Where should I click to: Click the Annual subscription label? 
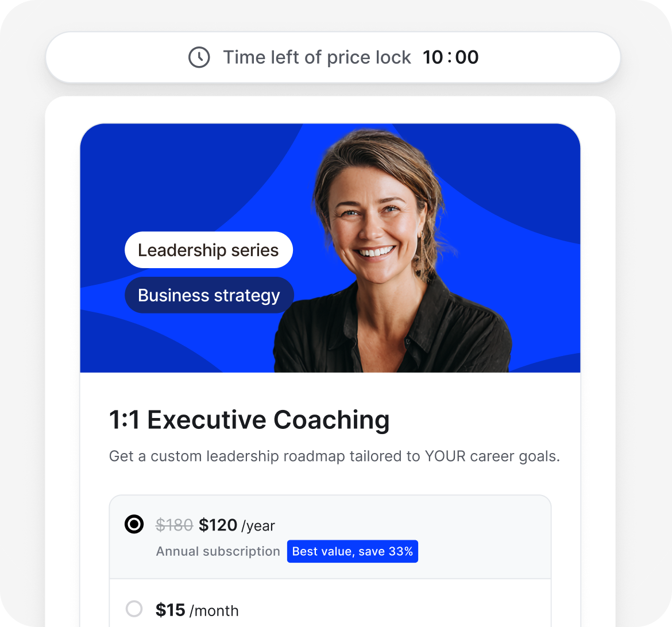pyautogui.click(x=218, y=551)
